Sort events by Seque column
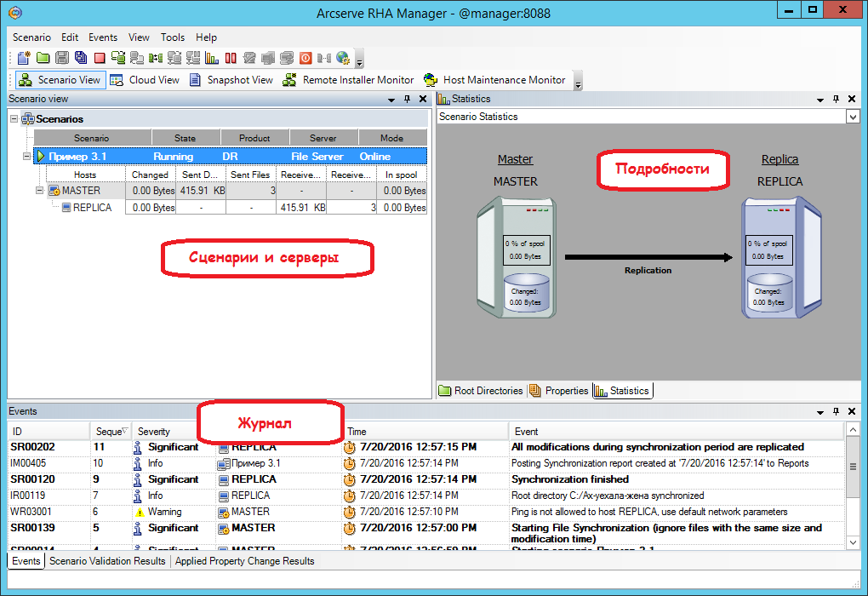The image size is (868, 596). point(111,431)
